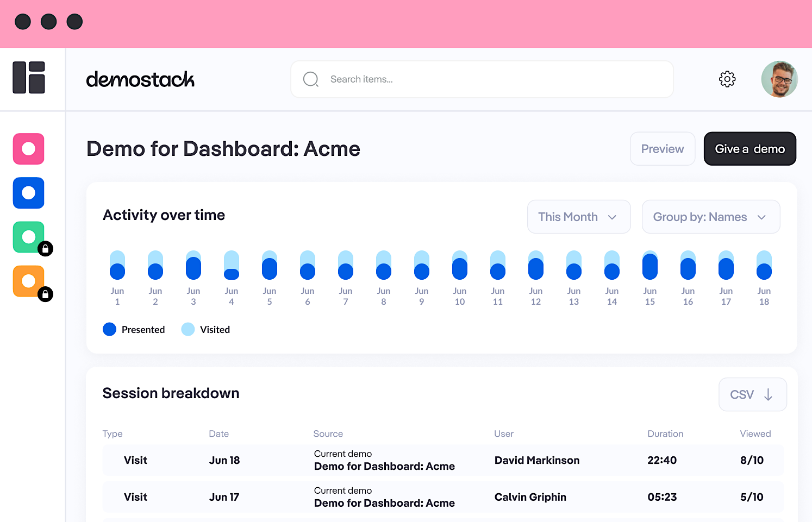
Task: Click the Jun 18 date cell
Action: 224,460
